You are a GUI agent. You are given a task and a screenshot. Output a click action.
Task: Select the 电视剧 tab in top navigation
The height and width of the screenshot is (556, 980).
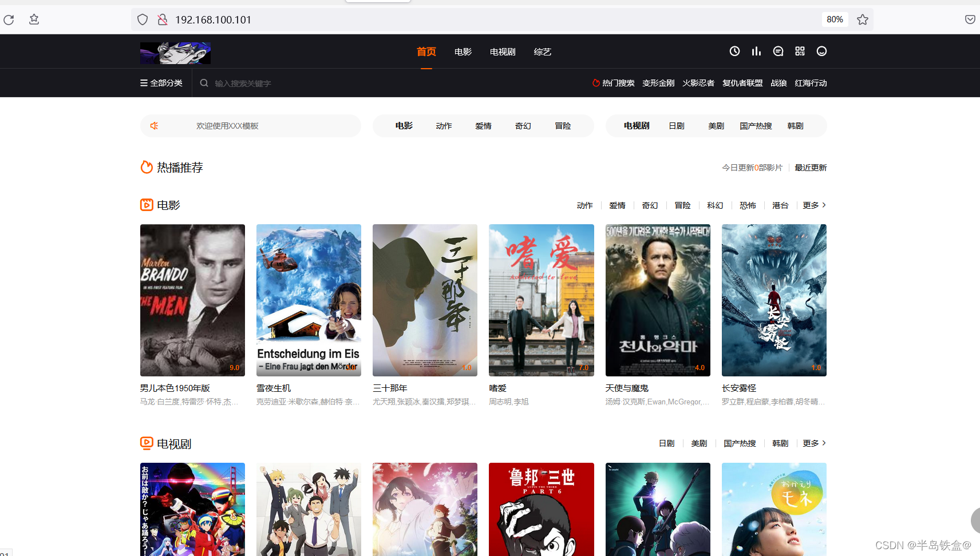pos(503,52)
